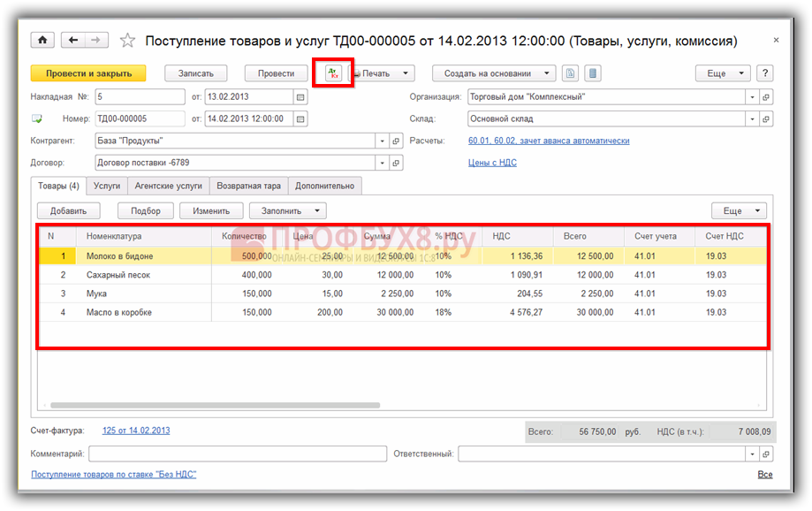
Task: Open the Склад record via its open icon
Action: 766,118
